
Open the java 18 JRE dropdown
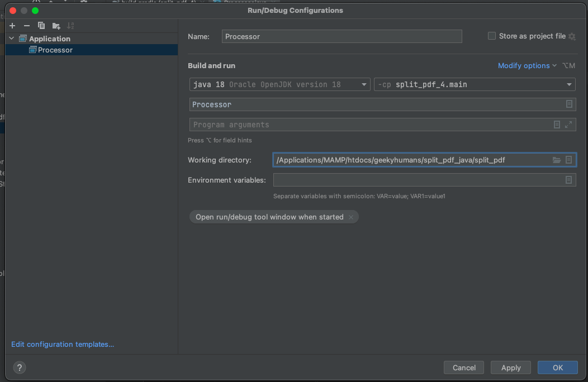click(x=364, y=84)
